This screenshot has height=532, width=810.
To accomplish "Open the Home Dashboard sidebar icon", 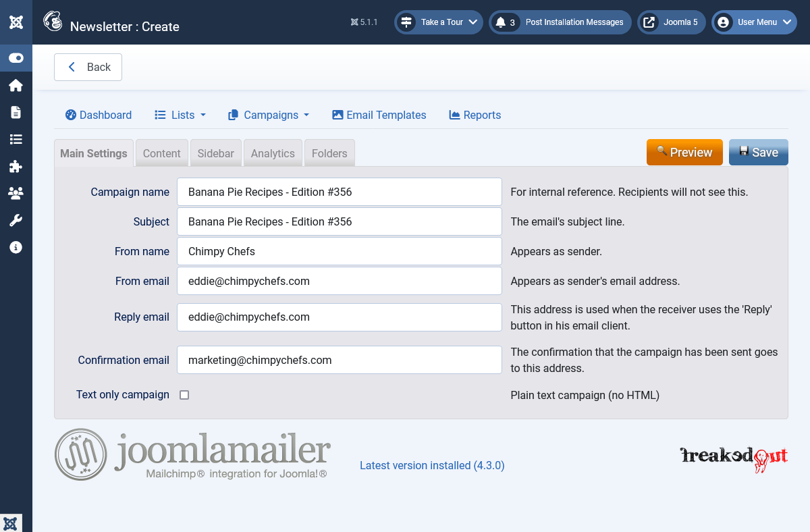I will (x=16, y=85).
